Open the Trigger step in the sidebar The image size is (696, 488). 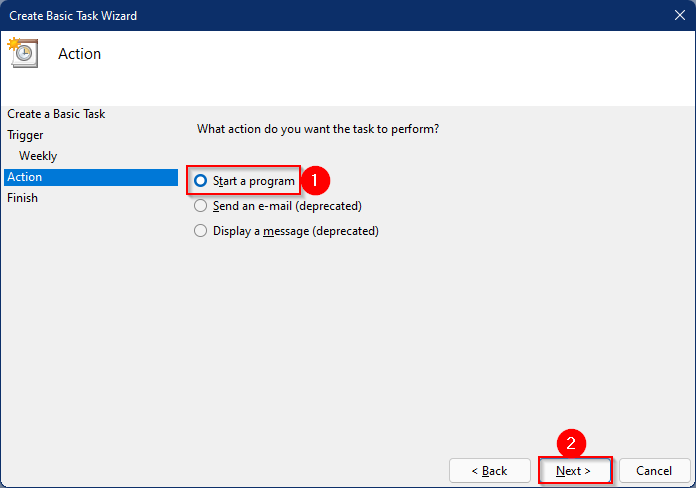pyautogui.click(x=25, y=135)
